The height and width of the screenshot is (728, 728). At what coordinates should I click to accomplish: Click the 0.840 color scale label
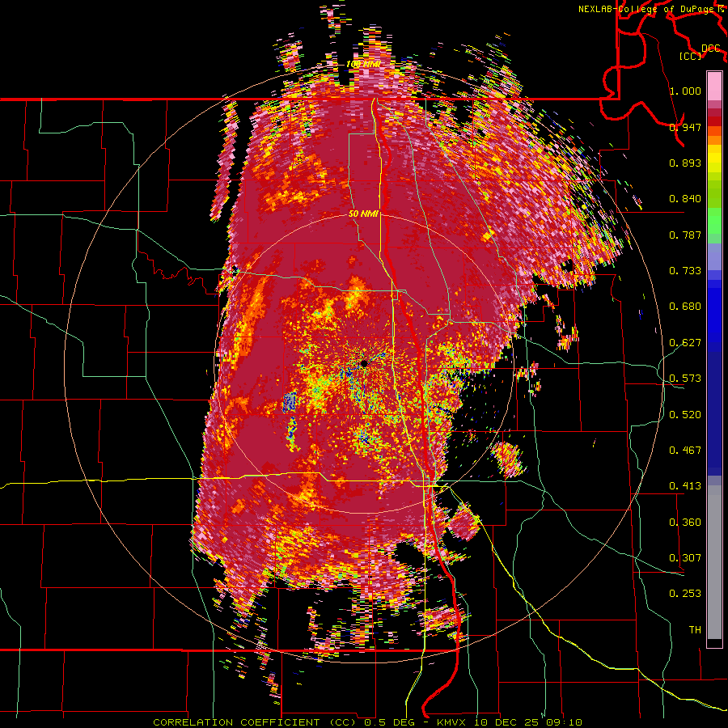(685, 199)
